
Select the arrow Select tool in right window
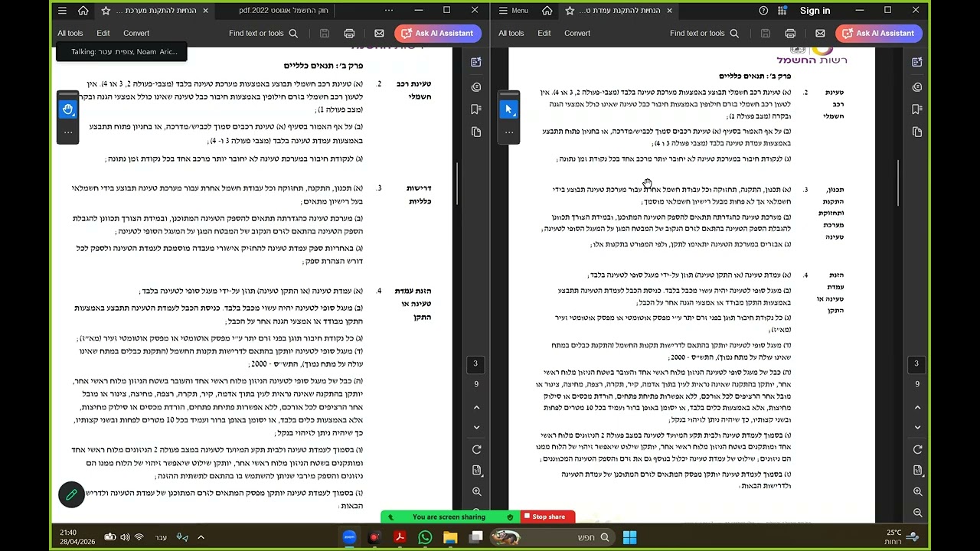pos(508,109)
